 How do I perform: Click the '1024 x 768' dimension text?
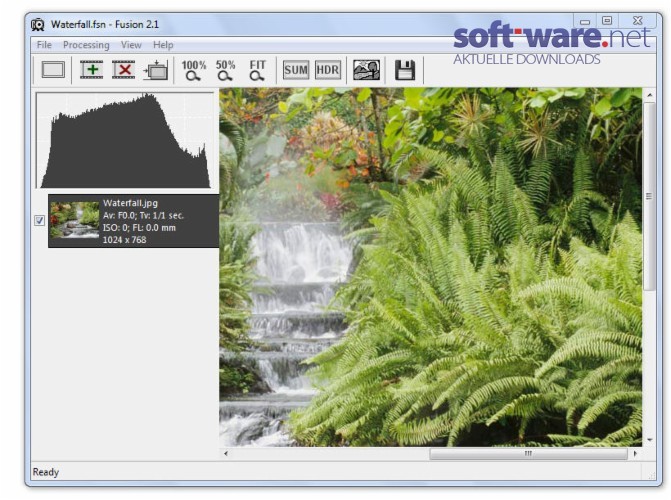(x=125, y=240)
